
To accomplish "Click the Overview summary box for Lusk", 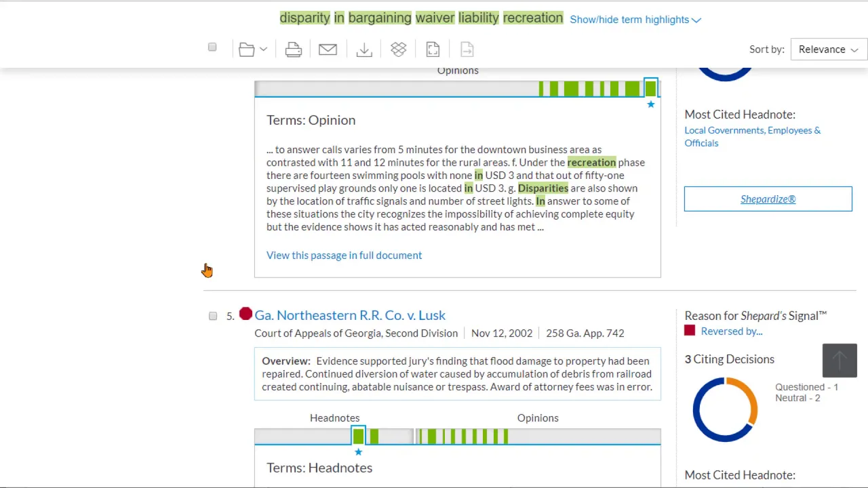I will [458, 374].
